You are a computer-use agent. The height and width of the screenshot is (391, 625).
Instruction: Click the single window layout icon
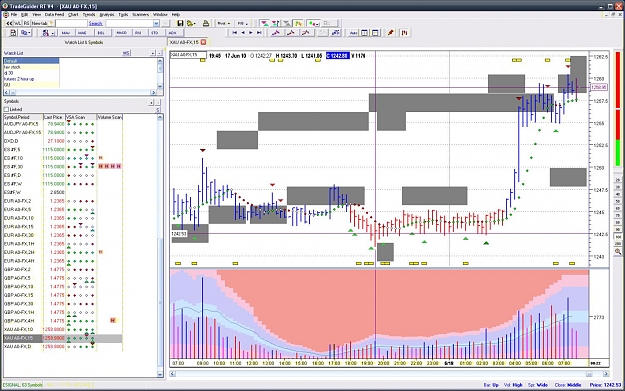point(375,33)
